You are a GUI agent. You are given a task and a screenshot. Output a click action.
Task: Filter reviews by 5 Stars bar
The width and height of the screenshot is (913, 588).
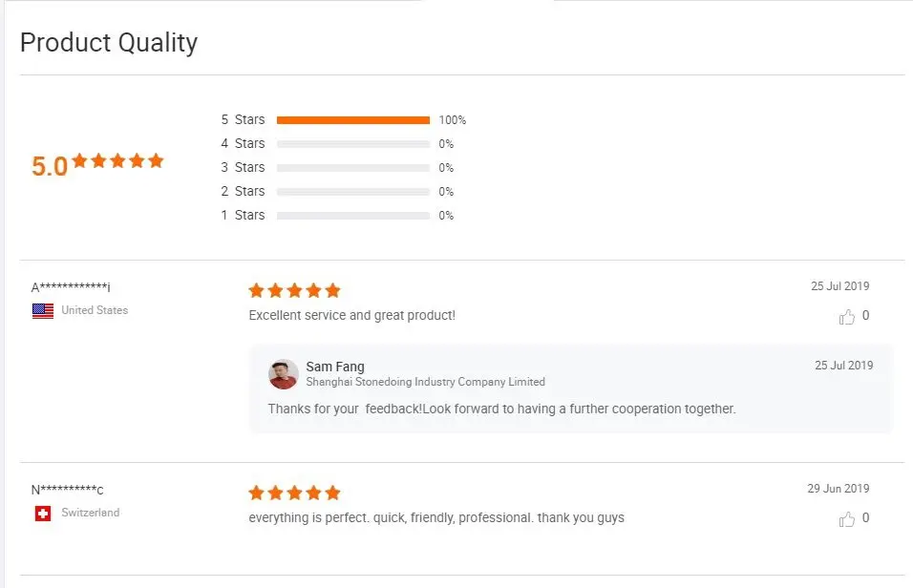(x=352, y=120)
